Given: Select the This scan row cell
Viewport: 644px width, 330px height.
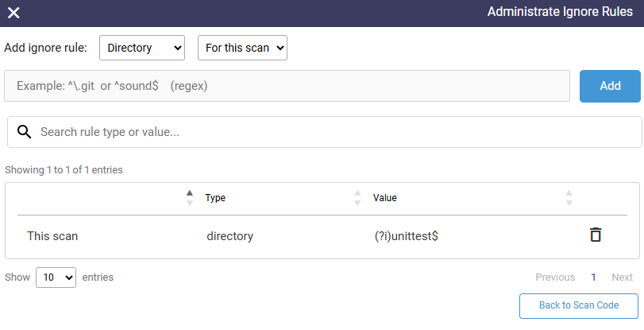Looking at the screenshot, I should (x=52, y=236).
